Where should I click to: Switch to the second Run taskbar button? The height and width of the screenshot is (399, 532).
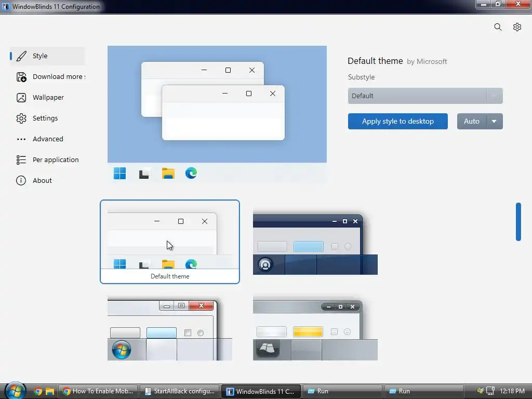point(424,391)
